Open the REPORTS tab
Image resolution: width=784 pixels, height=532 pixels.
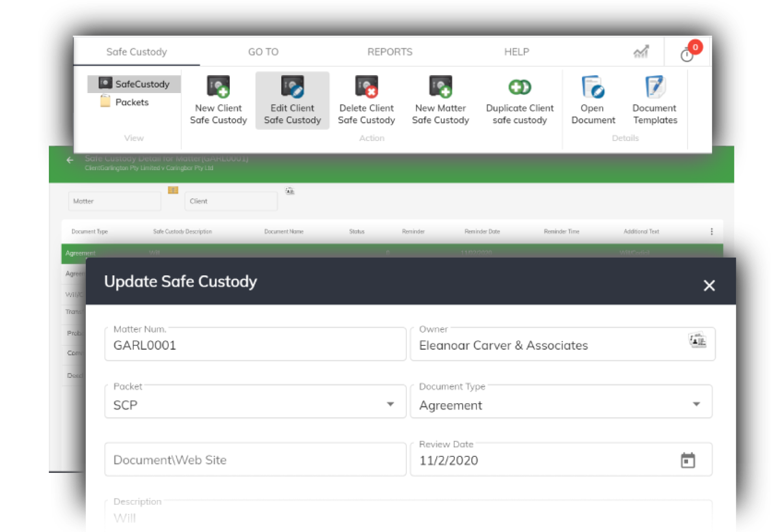(390, 52)
